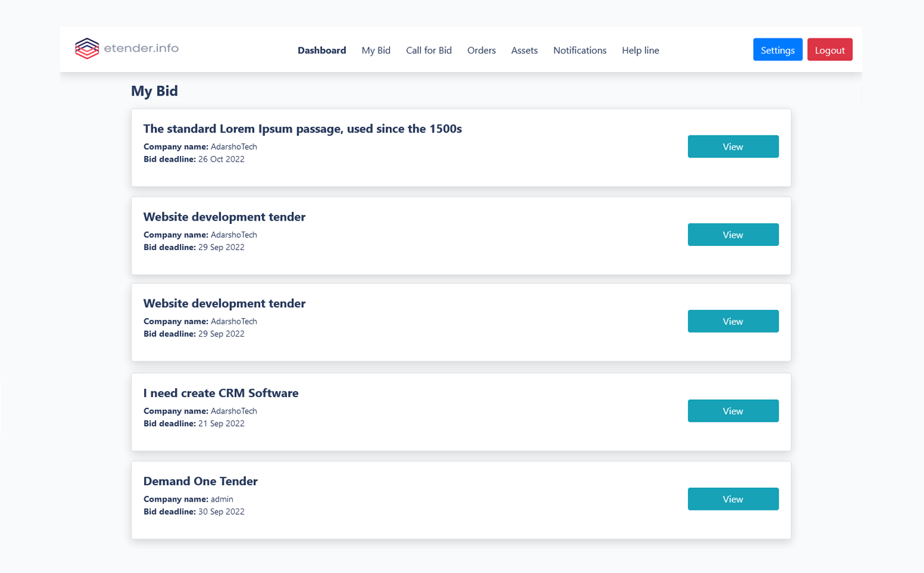The width and height of the screenshot is (924, 573).
Task: Click AdarshoTech in the Lorem Ipsum card
Action: tap(234, 146)
